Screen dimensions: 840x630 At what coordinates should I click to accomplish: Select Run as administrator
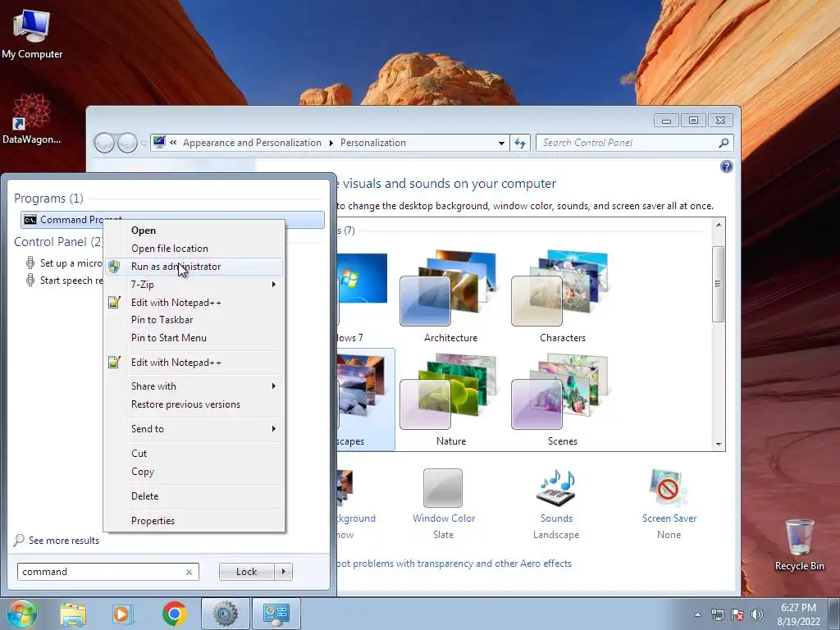194,267
